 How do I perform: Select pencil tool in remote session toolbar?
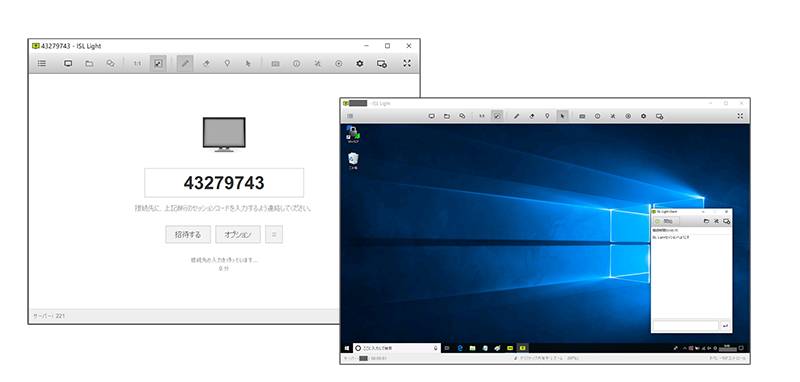pos(516,116)
